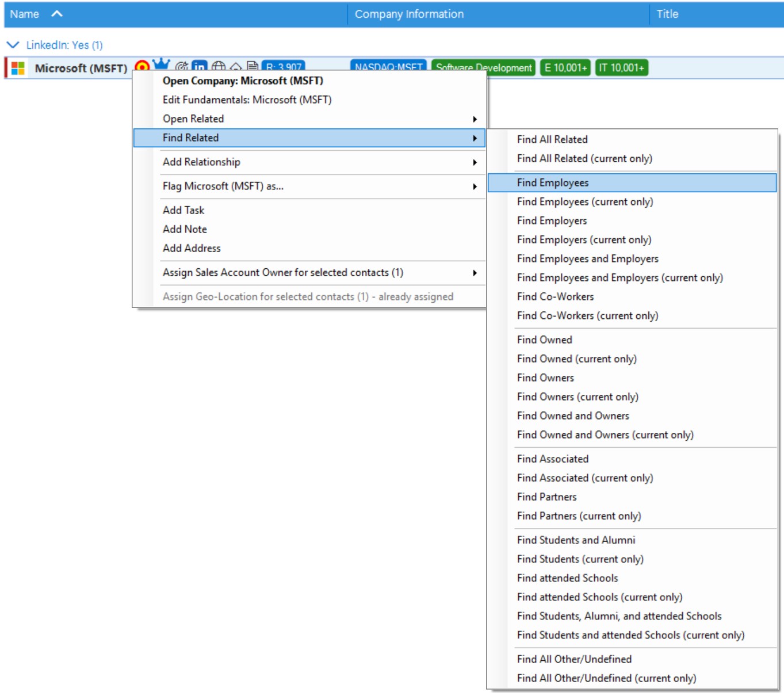Select Find Co-Workers (current only)
Screen dimensions: 784x693
click(632, 315)
